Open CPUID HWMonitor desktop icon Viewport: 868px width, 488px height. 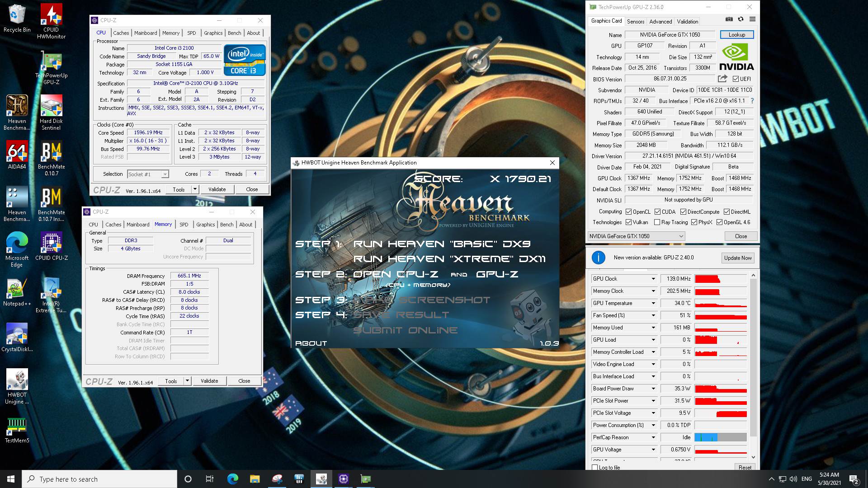pos(51,21)
